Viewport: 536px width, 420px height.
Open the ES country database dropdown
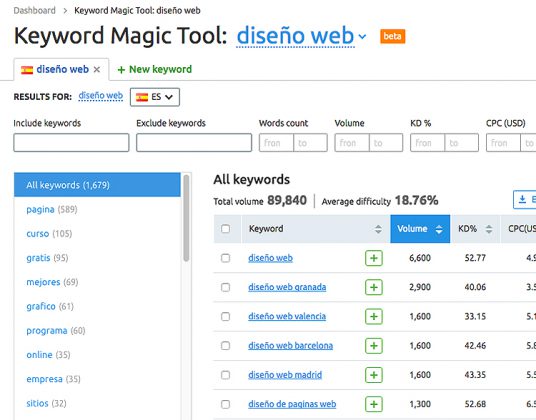[x=155, y=97]
